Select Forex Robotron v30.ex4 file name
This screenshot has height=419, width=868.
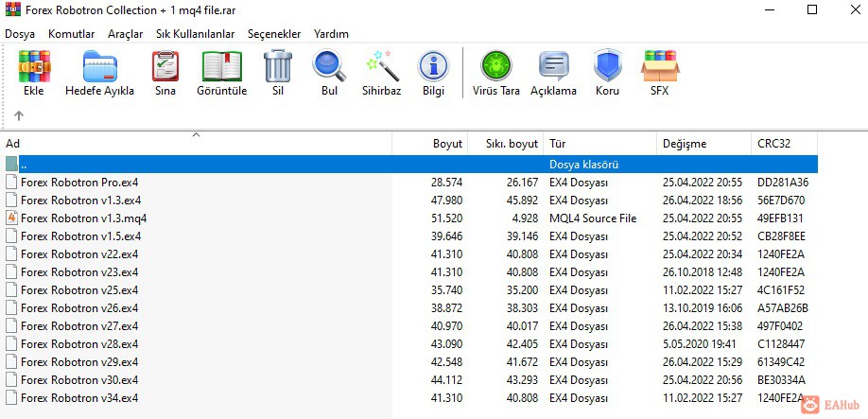coord(79,380)
